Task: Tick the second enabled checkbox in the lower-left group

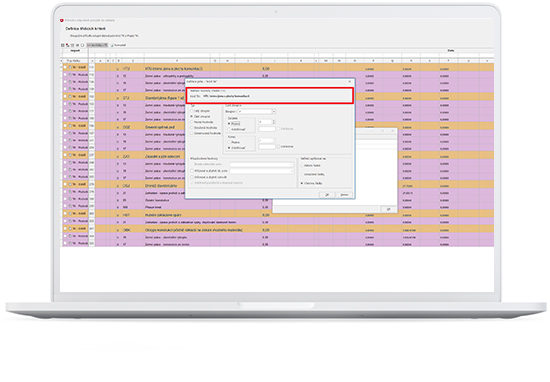Action: point(192,177)
